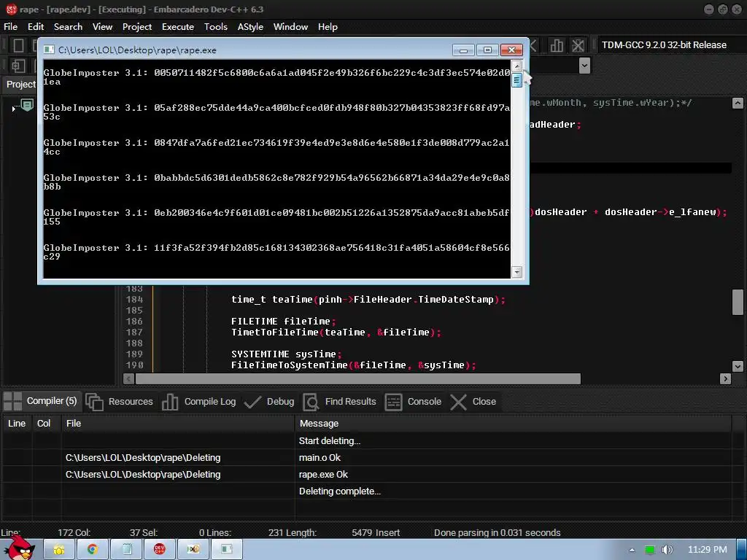Minimize the rape.exe console window
The height and width of the screenshot is (560, 747).
pyautogui.click(x=463, y=50)
